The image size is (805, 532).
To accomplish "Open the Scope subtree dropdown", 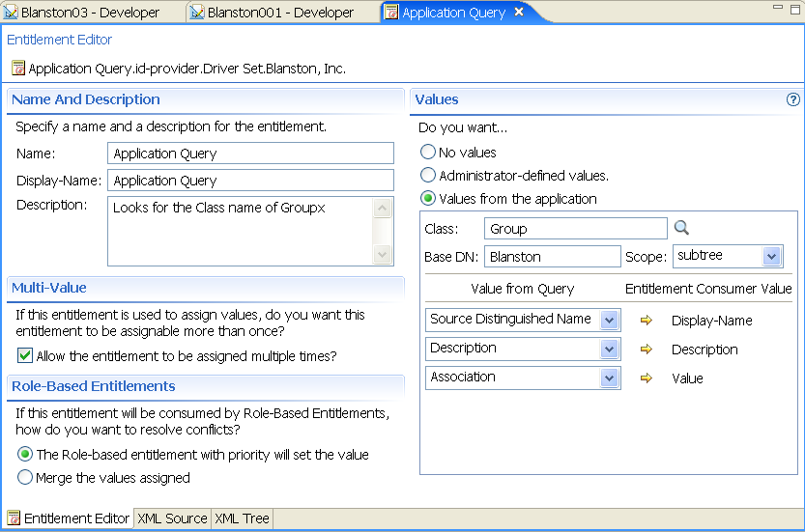I will (771, 256).
